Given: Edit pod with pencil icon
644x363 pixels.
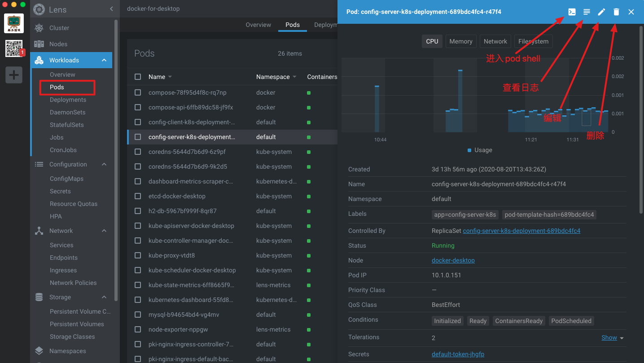Looking at the screenshot, I should tap(601, 12).
